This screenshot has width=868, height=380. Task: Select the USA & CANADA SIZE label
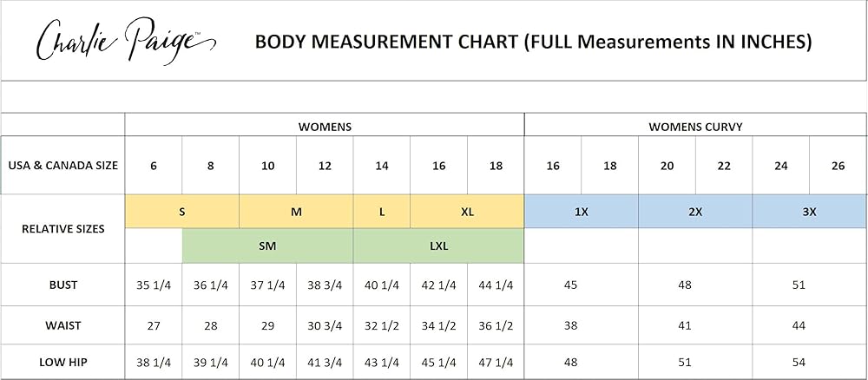pos(63,166)
